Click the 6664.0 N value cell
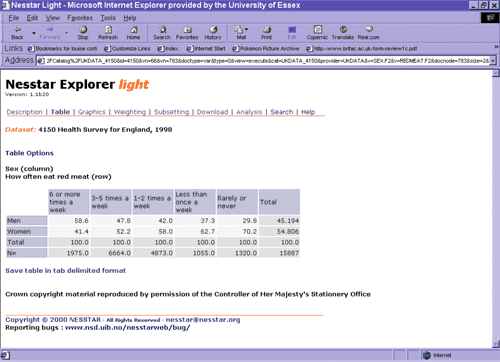 (x=111, y=253)
